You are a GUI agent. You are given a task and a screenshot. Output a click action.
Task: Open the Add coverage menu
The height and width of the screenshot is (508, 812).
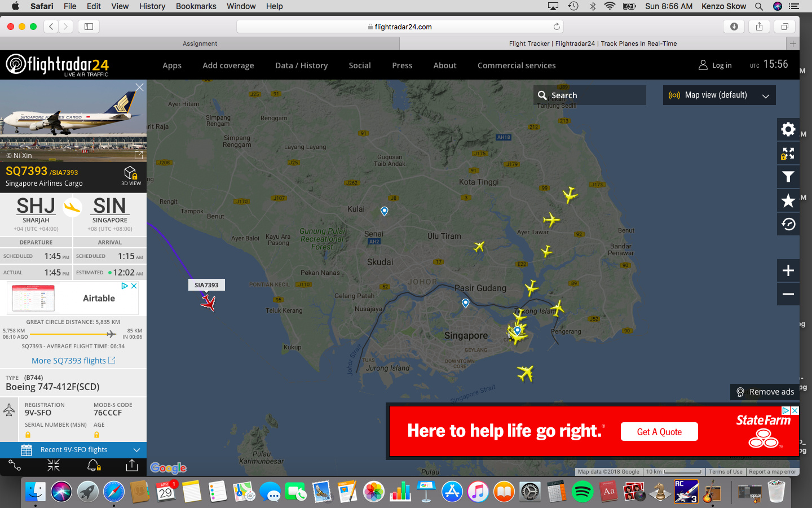coord(228,65)
